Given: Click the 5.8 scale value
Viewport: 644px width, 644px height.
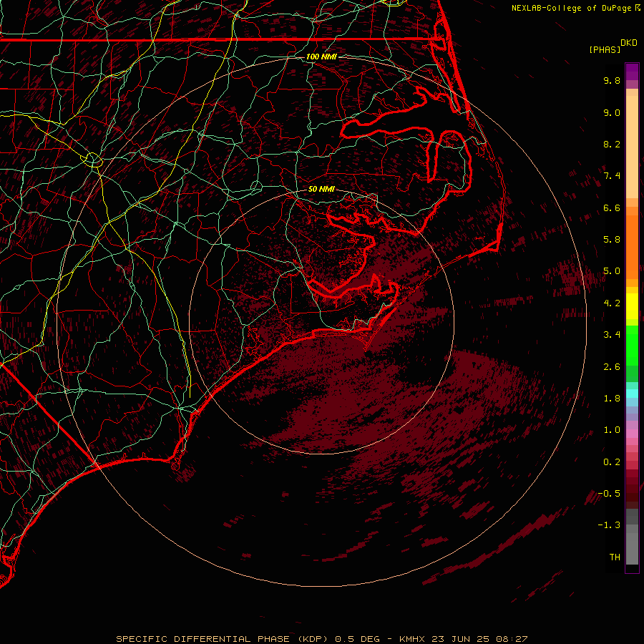Looking at the screenshot, I should (x=612, y=240).
